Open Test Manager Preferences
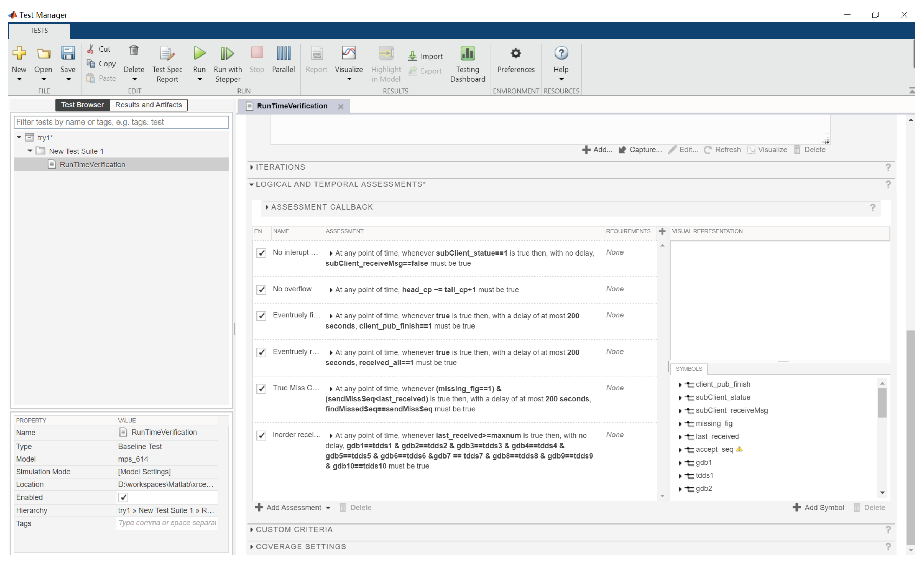 pos(516,60)
